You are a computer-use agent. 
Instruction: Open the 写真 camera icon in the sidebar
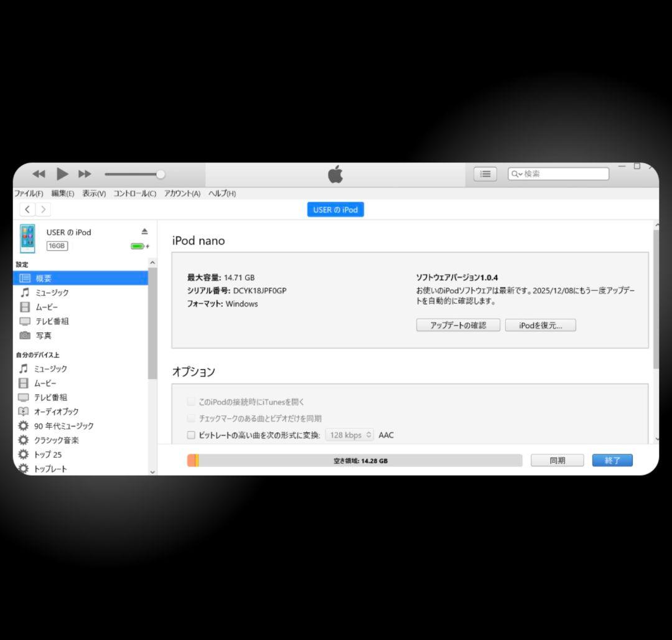point(25,336)
